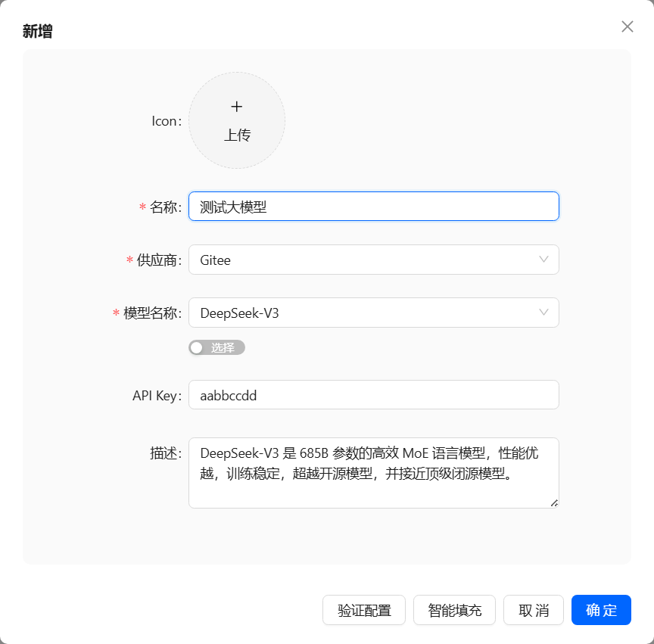Screen dimensions: 654x644
Task: Click the 供应商 field label
Action: coord(157,260)
